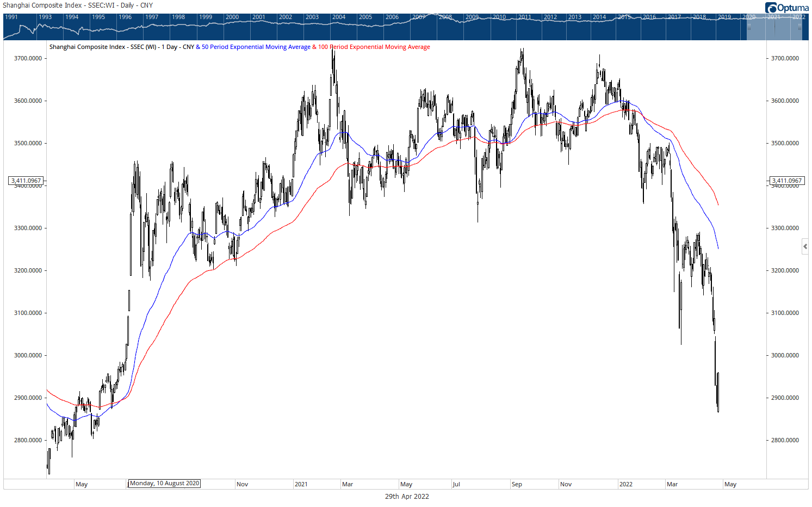Click the 2022 label on the date axis
The width and height of the screenshot is (812, 507).
(625, 484)
